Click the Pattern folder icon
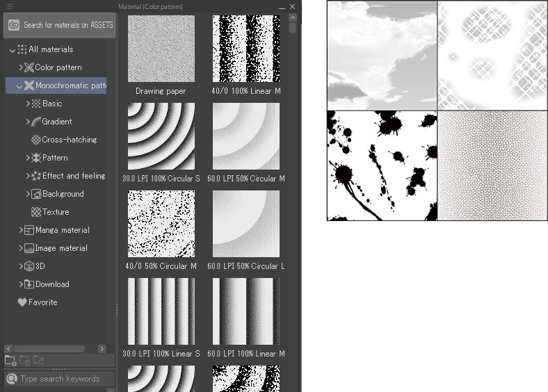This screenshot has height=392, width=548. (36, 158)
